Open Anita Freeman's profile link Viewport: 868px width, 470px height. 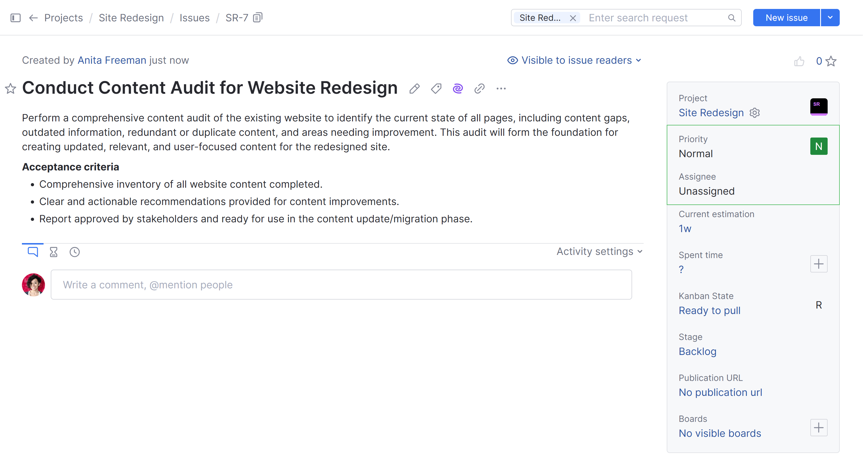(x=112, y=60)
